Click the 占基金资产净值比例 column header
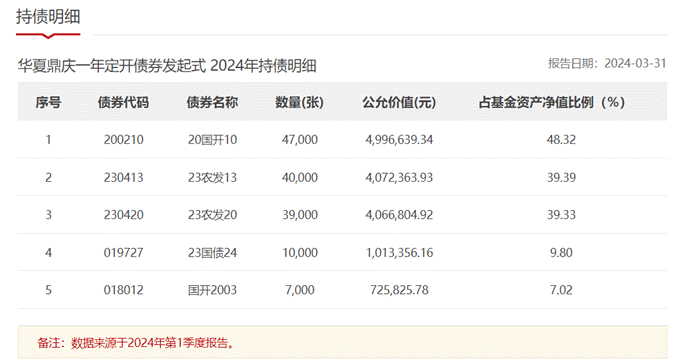 tap(552, 102)
